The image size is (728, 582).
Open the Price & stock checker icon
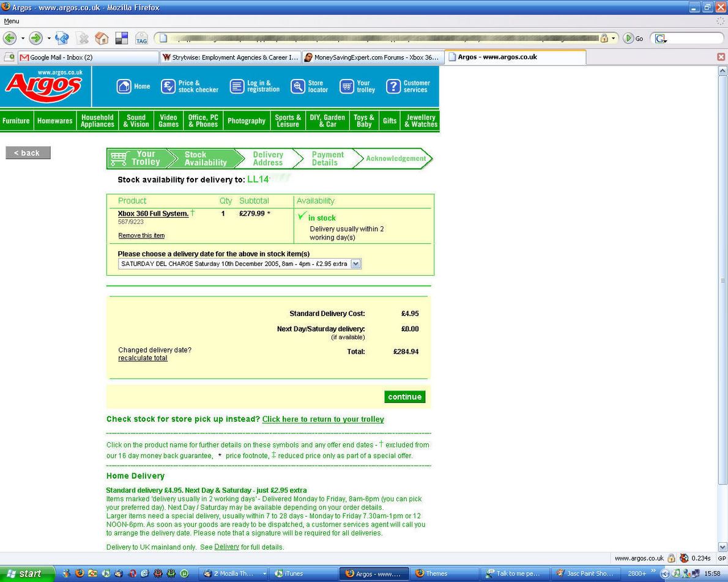point(168,87)
